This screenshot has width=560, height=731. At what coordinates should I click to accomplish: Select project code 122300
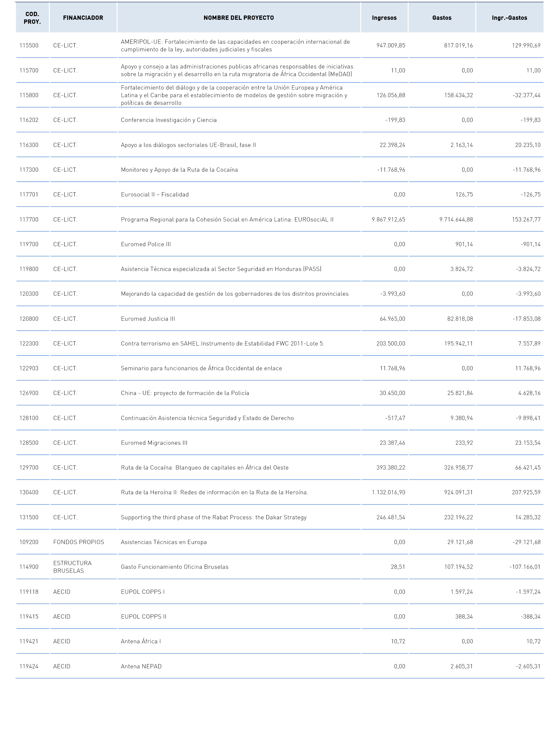[x=29, y=343]
